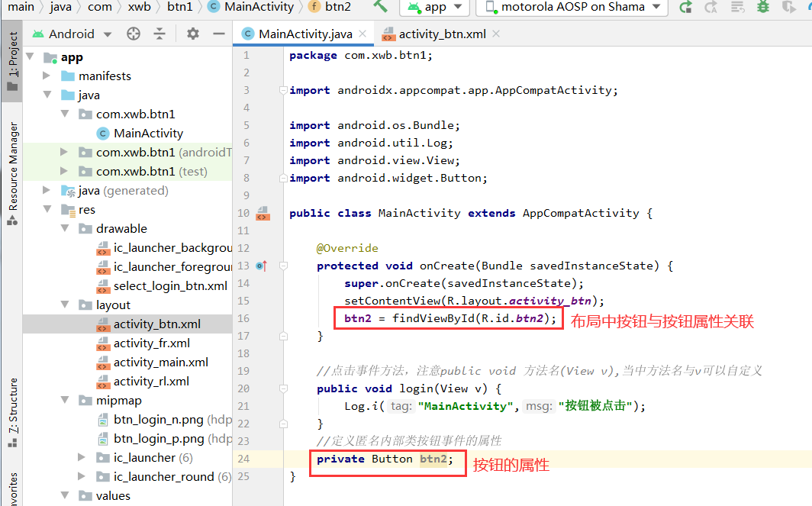Select ic_launcher_background drawable file
This screenshot has height=506, width=812.
click(164, 247)
